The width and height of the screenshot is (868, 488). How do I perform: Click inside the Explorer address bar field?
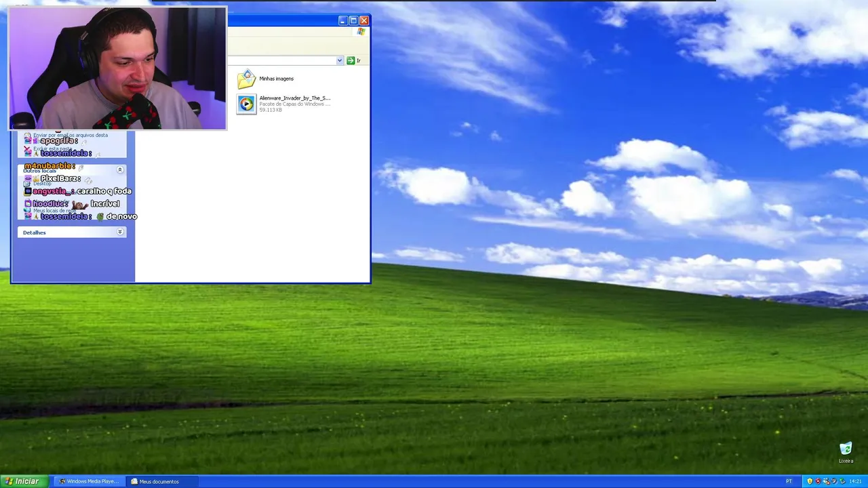click(281, 60)
